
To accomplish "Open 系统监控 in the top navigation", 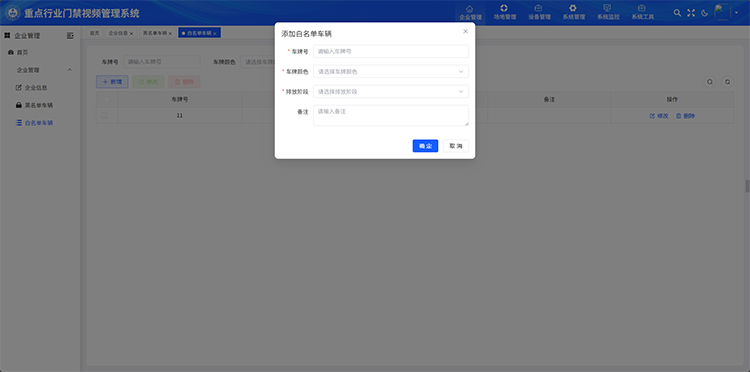I will tap(608, 13).
